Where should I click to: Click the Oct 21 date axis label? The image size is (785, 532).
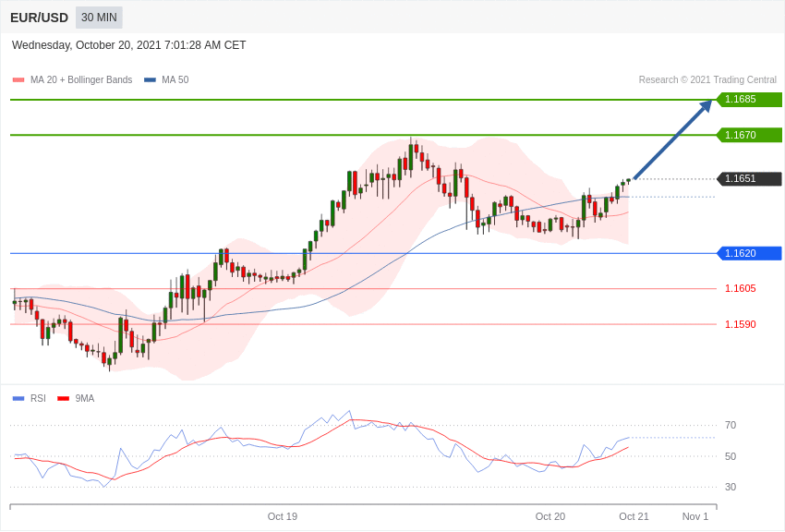(634, 516)
